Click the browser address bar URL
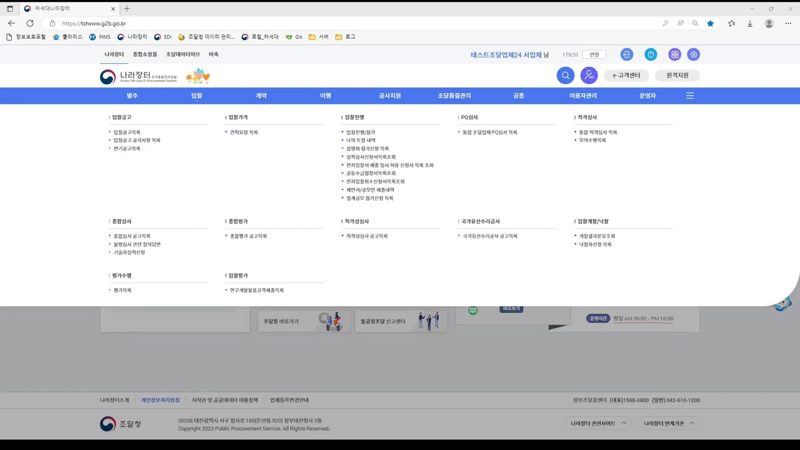800x450 pixels. coord(93,23)
